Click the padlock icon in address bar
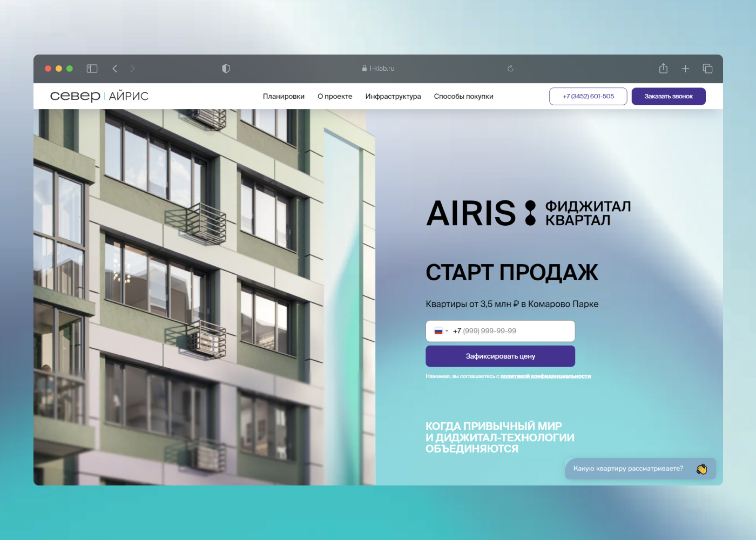This screenshot has height=540, width=756. coord(364,69)
